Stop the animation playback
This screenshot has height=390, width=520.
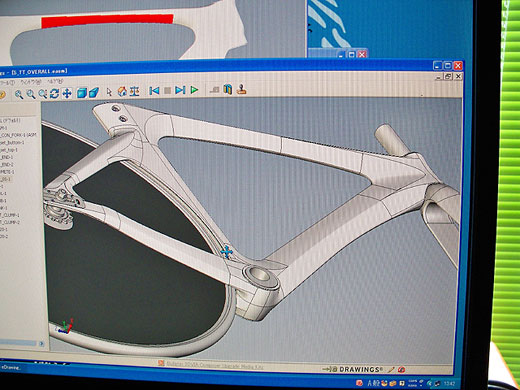(x=168, y=90)
